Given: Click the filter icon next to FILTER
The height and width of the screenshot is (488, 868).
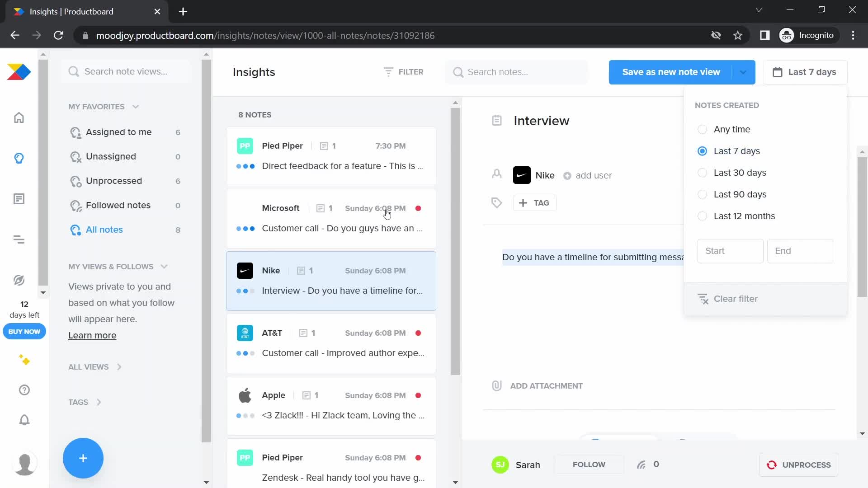Looking at the screenshot, I should click(x=388, y=72).
